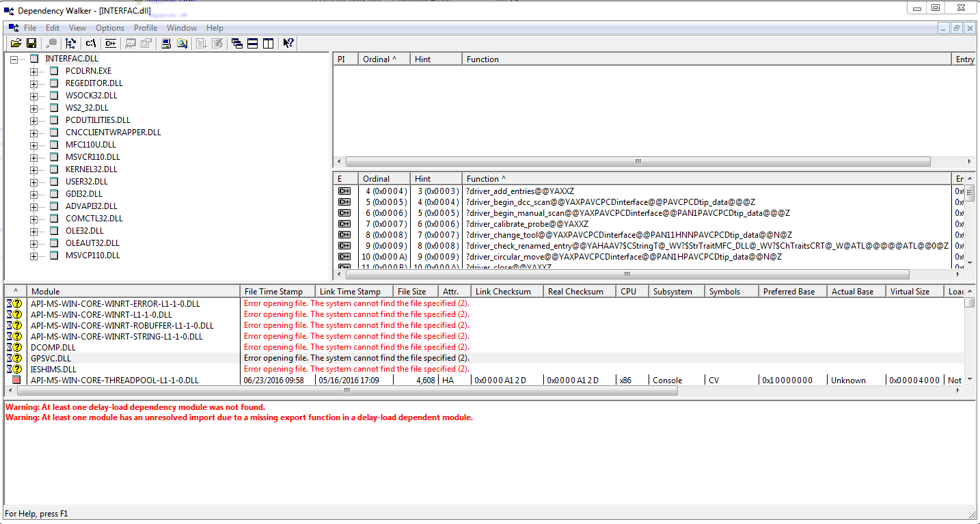The width and height of the screenshot is (980, 524).
Task: Click the disabled View in external viewer icon
Action: (130, 43)
